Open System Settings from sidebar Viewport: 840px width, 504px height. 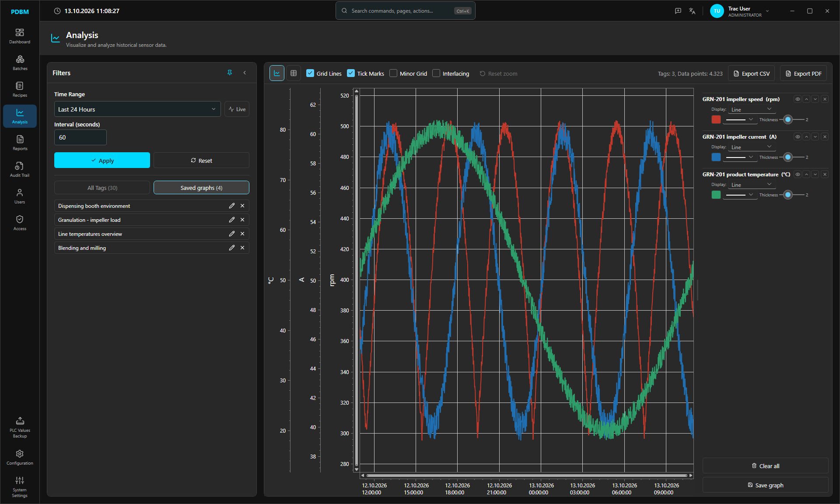click(20, 487)
